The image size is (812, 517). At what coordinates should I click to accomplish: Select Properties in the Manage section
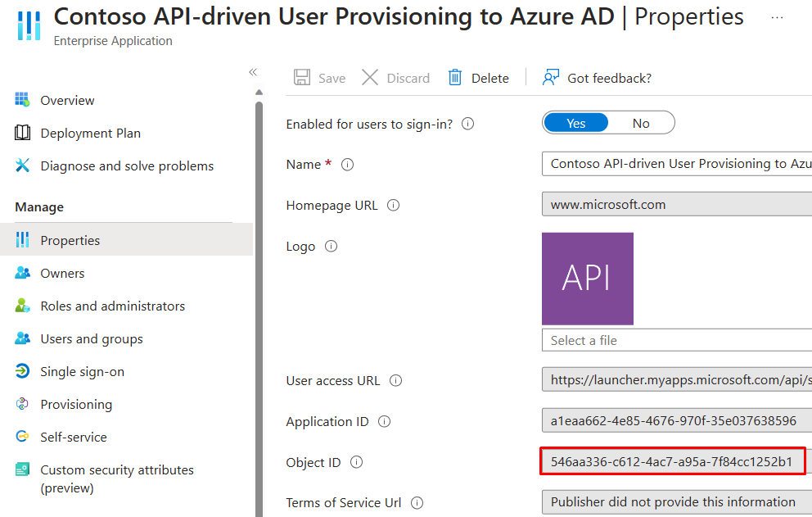[x=126, y=240]
